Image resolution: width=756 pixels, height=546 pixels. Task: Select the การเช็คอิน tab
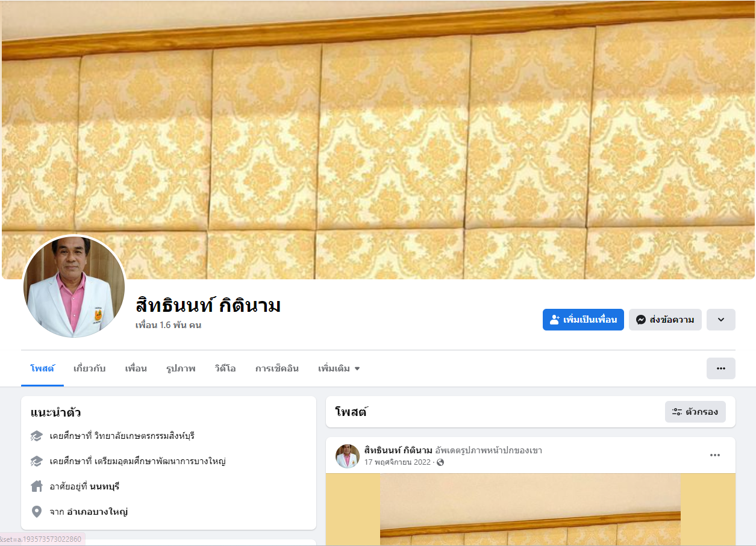click(277, 368)
